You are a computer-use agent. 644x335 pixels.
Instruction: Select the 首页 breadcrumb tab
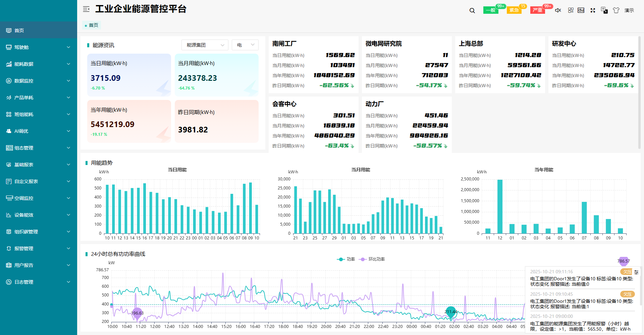pyautogui.click(x=92, y=25)
